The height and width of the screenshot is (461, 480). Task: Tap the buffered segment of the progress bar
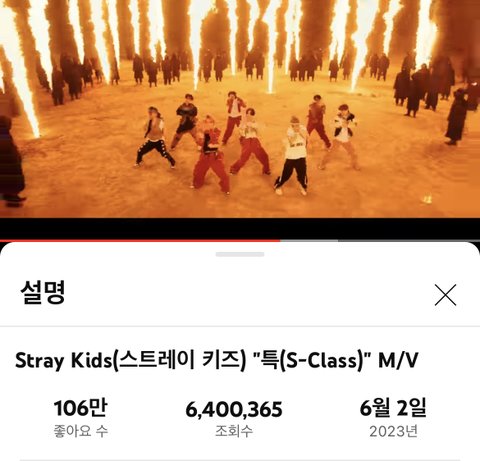tap(309, 240)
